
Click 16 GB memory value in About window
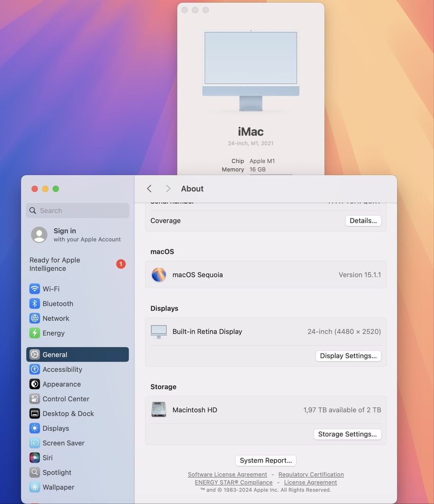[258, 169]
